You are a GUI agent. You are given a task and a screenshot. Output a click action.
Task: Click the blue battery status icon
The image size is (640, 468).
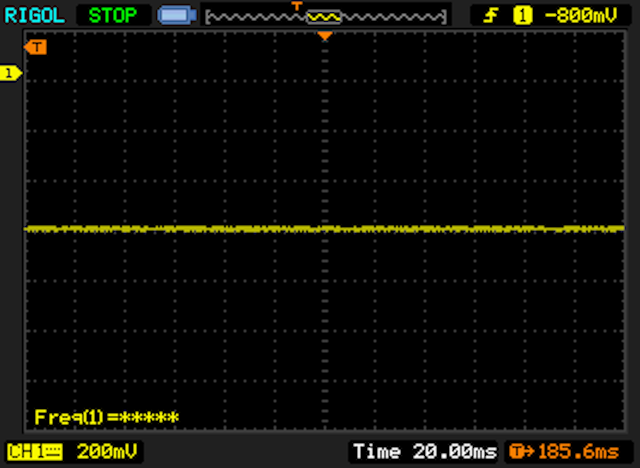click(x=177, y=16)
